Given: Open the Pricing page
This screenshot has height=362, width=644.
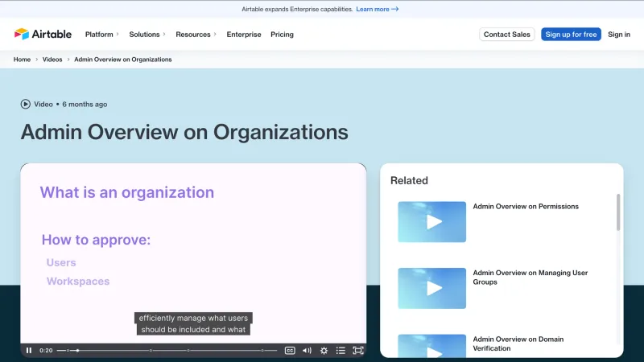Looking at the screenshot, I should pos(282,35).
